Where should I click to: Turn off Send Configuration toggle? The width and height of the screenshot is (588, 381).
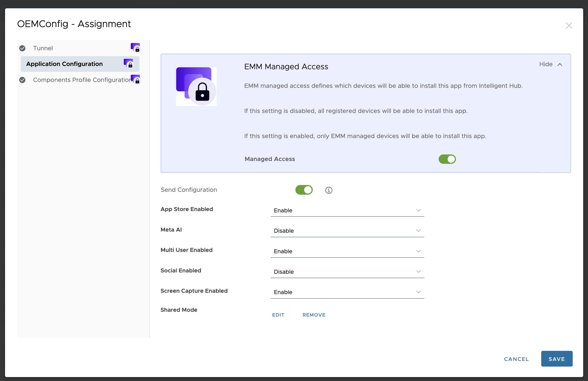(304, 190)
